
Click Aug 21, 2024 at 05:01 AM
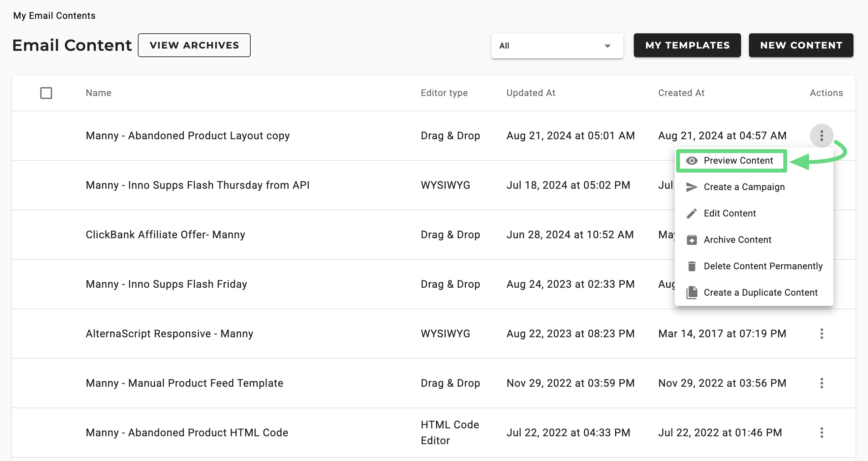571,136
